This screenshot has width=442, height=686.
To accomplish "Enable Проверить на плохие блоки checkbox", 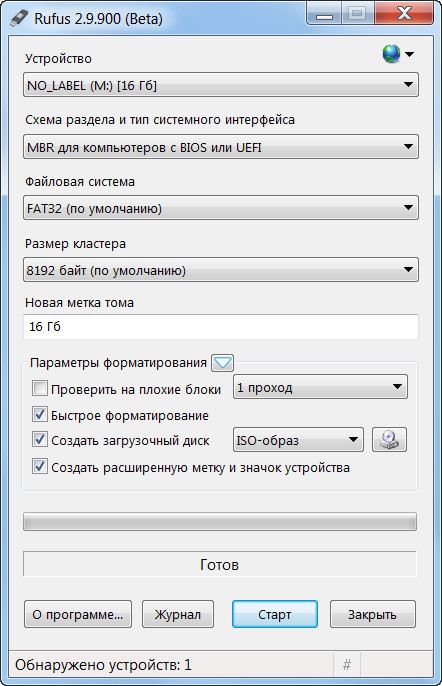I will click(40, 388).
